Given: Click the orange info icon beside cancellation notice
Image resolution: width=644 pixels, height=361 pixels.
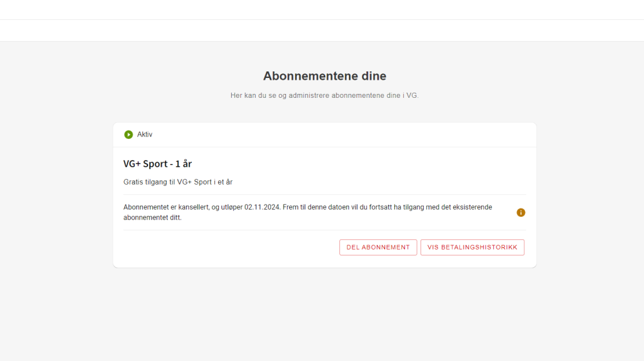Looking at the screenshot, I should tap(521, 212).
